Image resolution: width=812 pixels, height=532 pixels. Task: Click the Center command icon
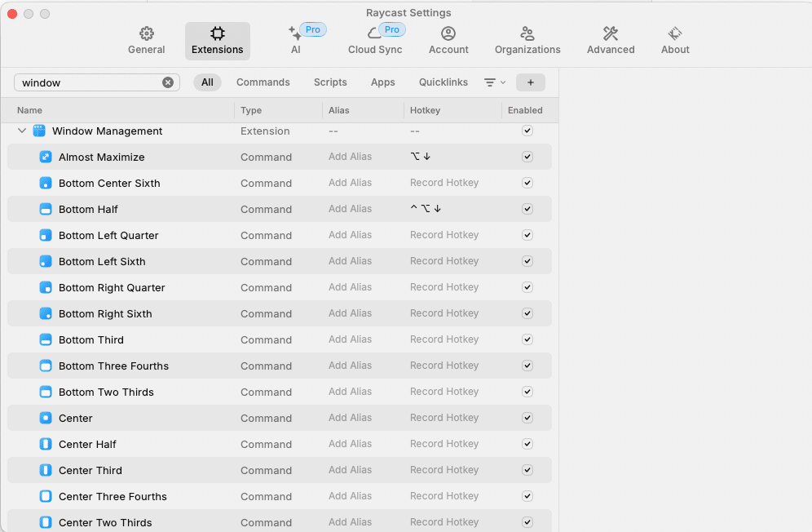point(46,418)
